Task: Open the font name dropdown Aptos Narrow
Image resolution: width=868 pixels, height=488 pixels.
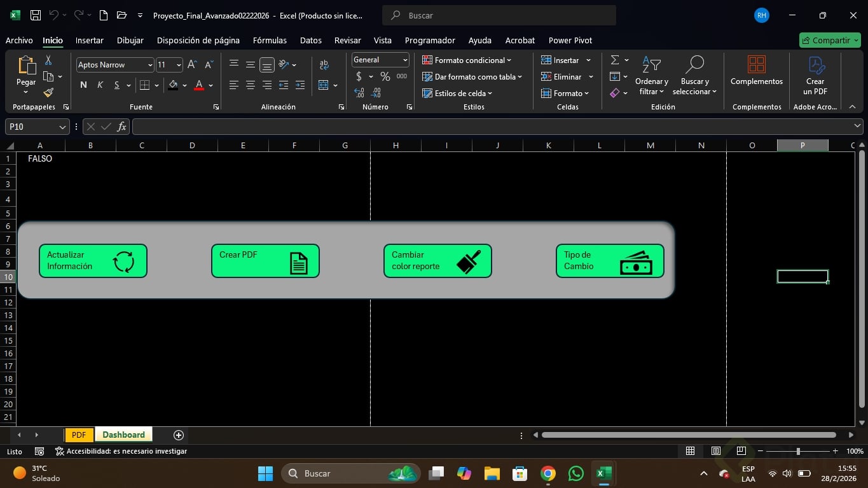Action: 114,65
